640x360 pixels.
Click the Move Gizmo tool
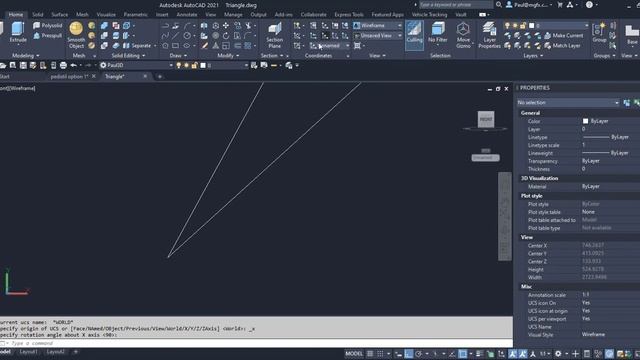tap(463, 35)
